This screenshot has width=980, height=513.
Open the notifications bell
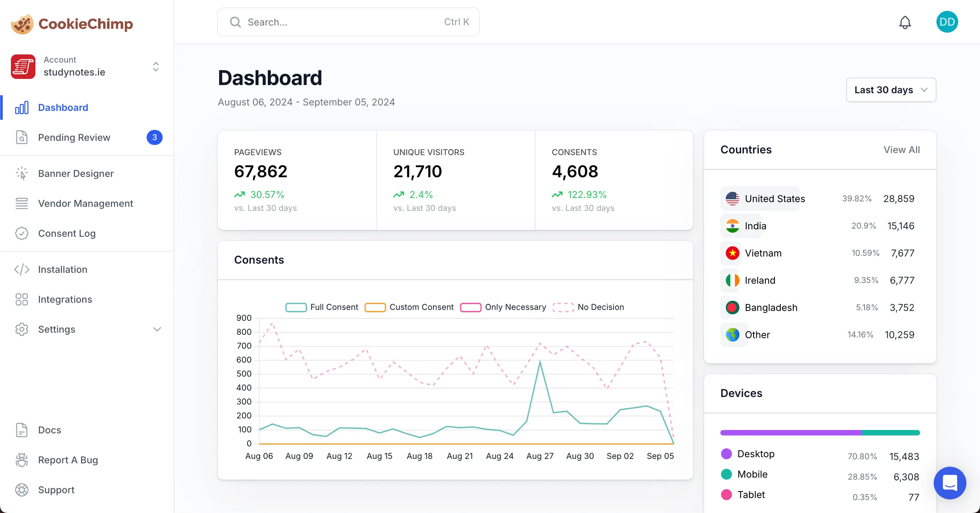(x=905, y=22)
